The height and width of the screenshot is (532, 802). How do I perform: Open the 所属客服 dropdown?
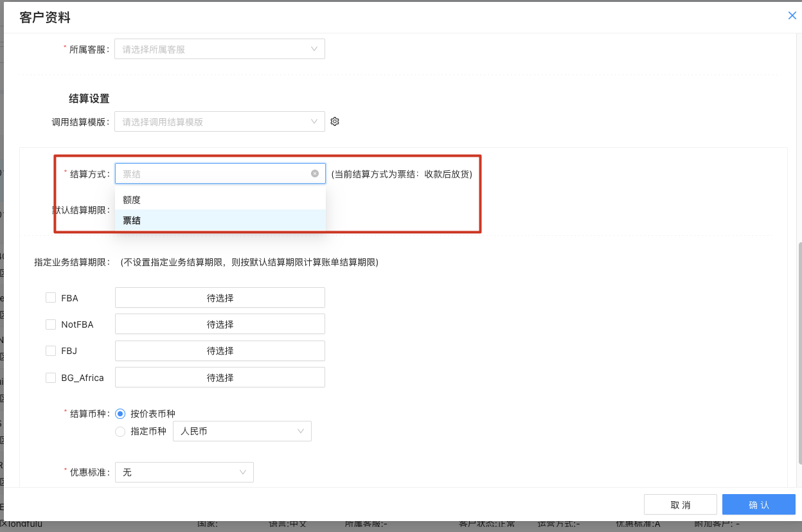(220, 48)
